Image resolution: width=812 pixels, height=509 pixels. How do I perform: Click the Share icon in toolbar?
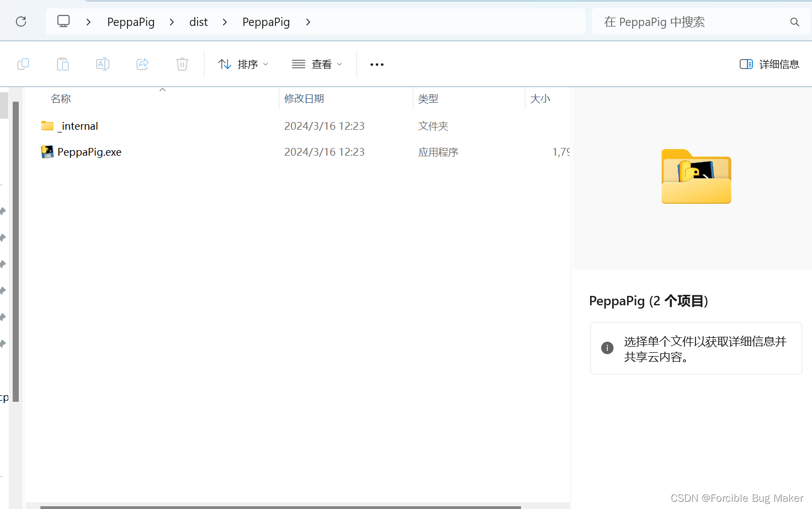pyautogui.click(x=142, y=64)
